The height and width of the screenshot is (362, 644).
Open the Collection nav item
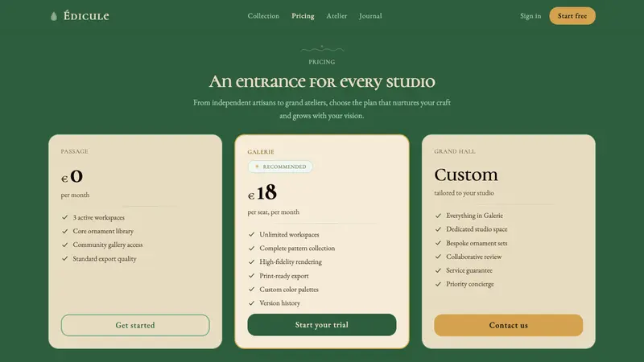tap(263, 16)
